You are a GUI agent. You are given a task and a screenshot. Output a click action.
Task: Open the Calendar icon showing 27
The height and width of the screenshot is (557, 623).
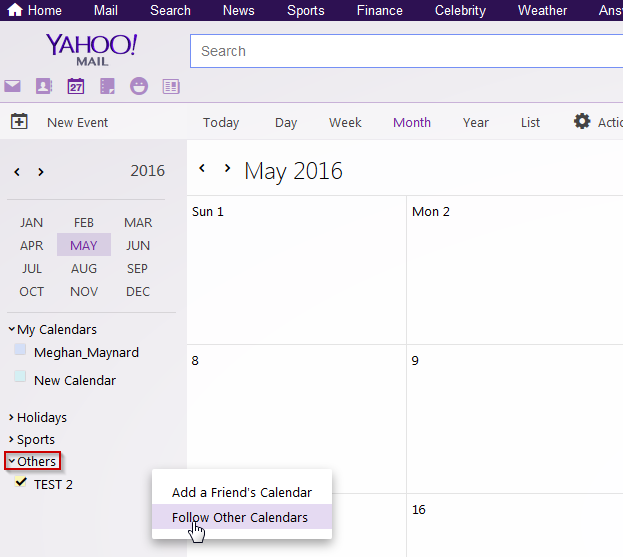(75, 86)
